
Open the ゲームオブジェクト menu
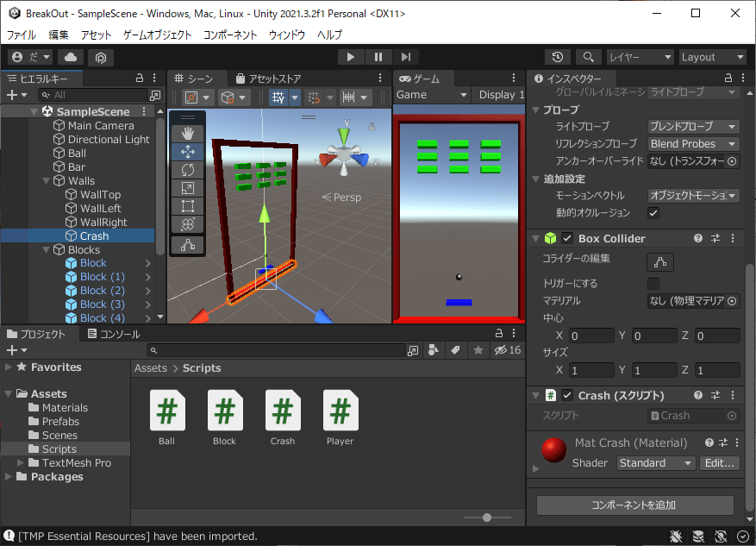click(157, 35)
